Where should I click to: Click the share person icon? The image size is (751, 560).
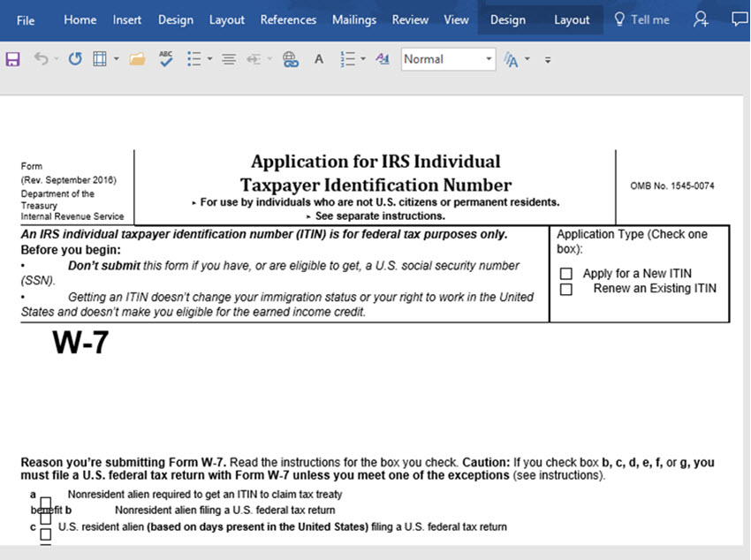pyautogui.click(x=701, y=19)
